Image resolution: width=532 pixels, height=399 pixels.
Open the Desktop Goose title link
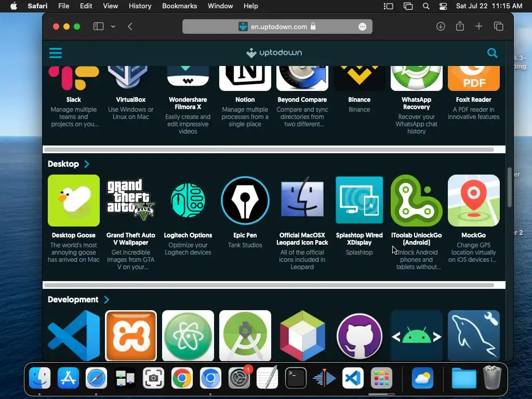[74, 235]
